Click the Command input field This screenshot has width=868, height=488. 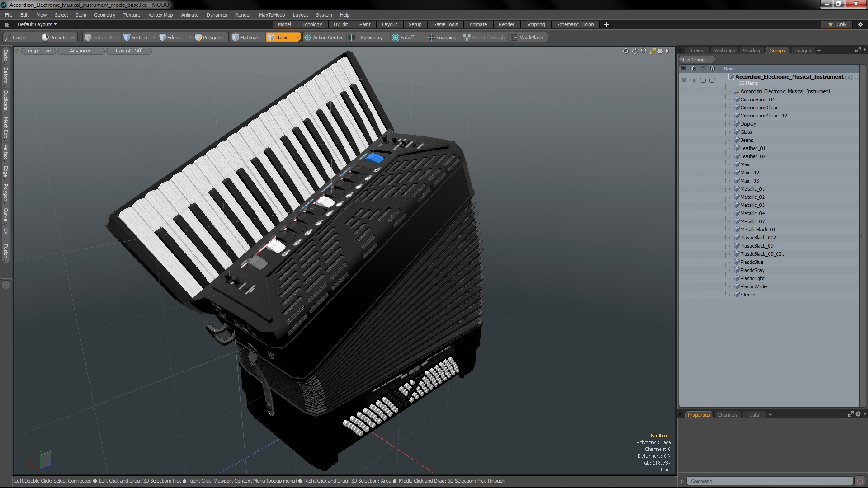[769, 481]
